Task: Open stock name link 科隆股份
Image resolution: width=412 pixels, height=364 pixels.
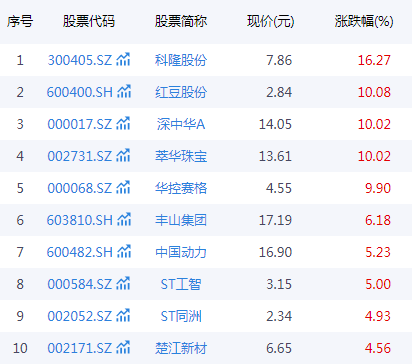Action: (181, 60)
